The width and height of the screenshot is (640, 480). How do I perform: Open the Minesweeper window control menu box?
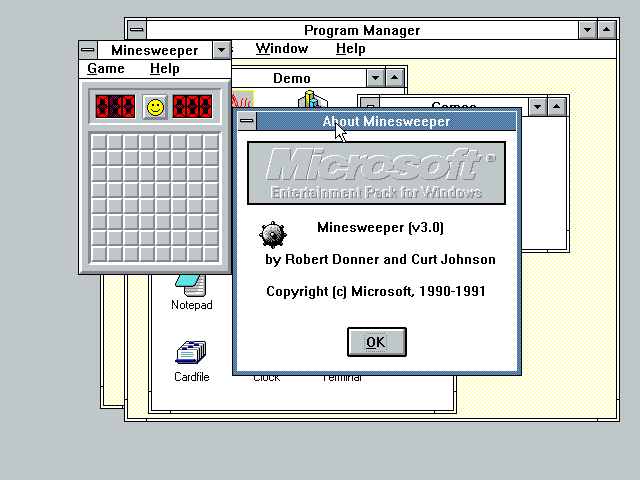point(88,50)
